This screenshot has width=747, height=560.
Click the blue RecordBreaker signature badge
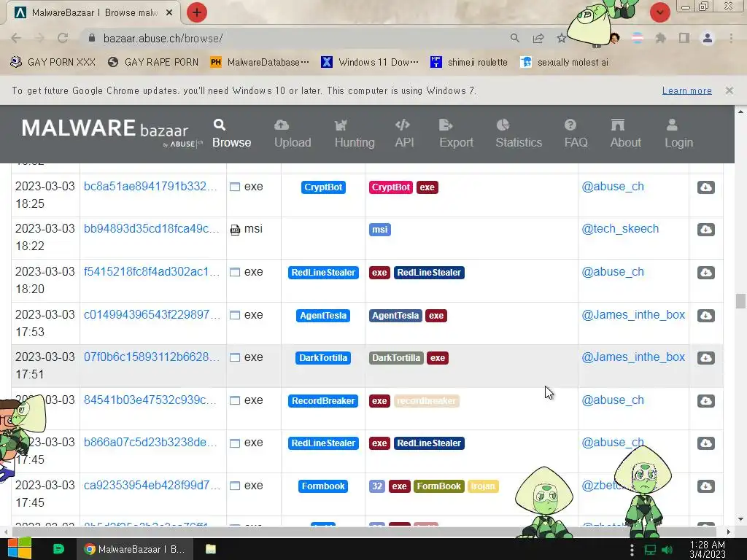323,400
